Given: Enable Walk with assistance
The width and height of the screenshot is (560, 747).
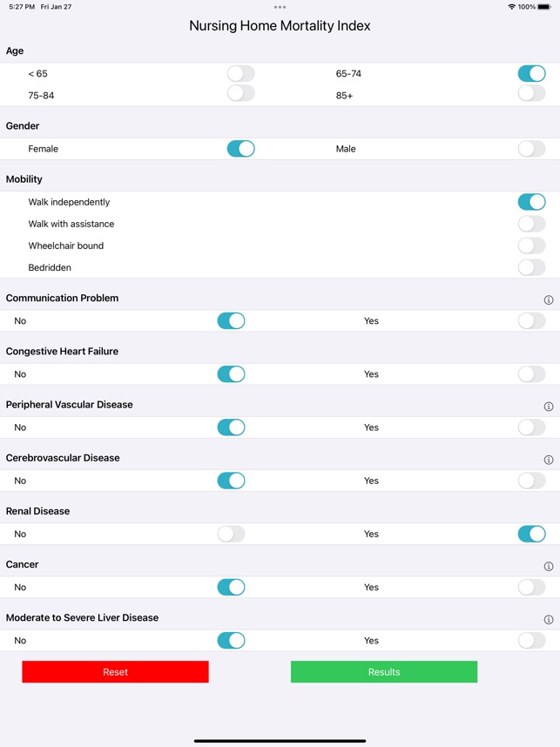Looking at the screenshot, I should 531,224.
